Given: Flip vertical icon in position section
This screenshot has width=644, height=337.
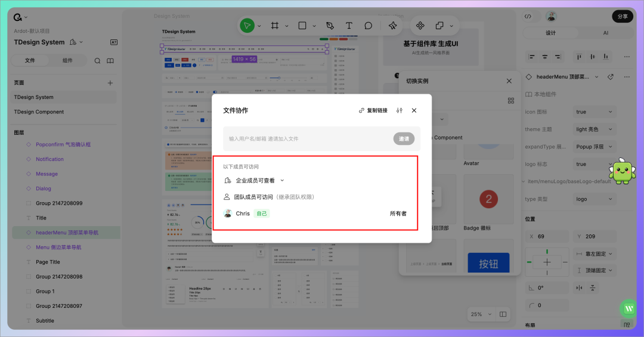Looking at the screenshot, I should click(593, 287).
